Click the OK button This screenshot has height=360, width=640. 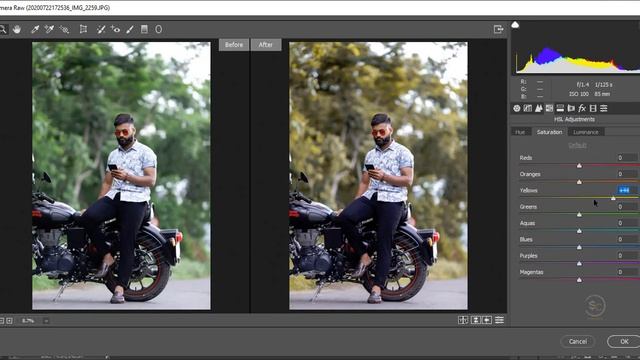[624, 342]
